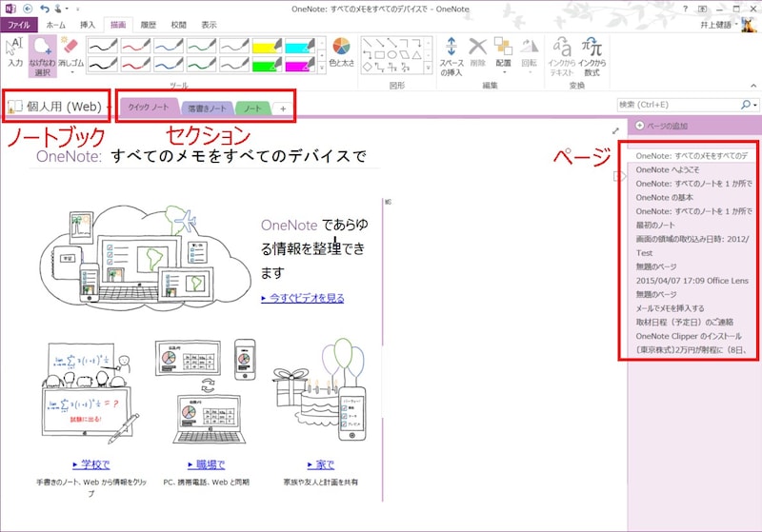Switch to the 挿入 tab
Screen dimensions: 762x532
pyautogui.click(x=88, y=25)
